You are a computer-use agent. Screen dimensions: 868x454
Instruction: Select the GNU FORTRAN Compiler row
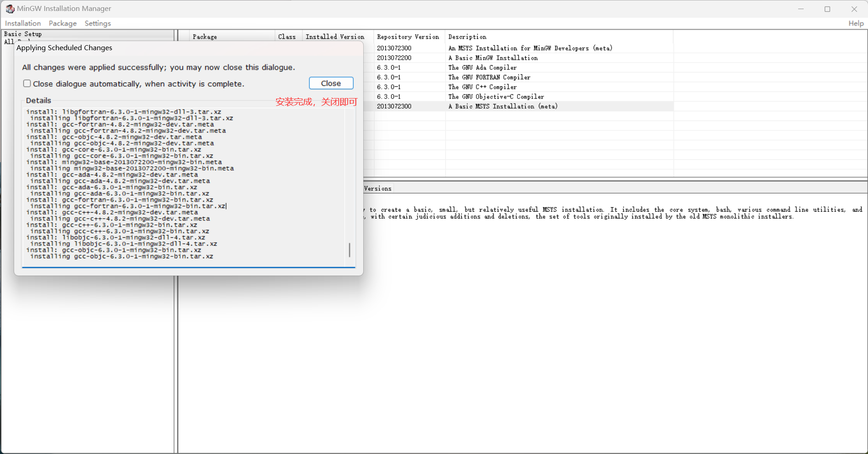(x=518, y=77)
